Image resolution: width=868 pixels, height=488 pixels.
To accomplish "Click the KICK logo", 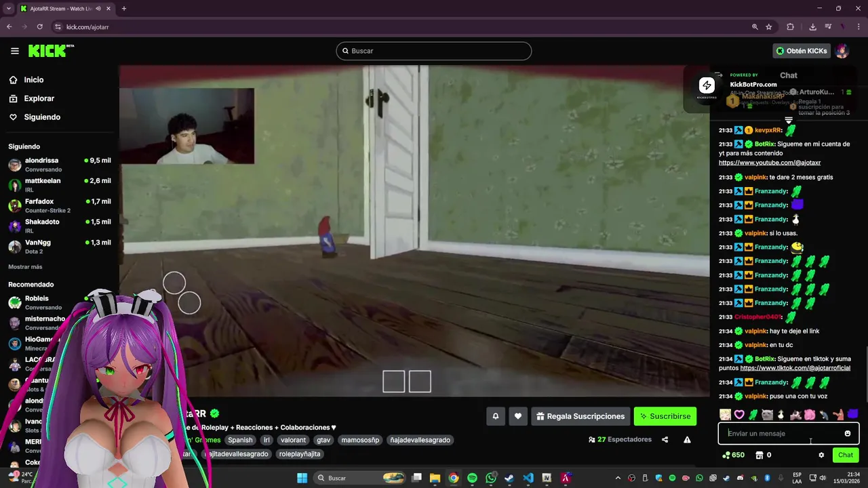I will (50, 51).
